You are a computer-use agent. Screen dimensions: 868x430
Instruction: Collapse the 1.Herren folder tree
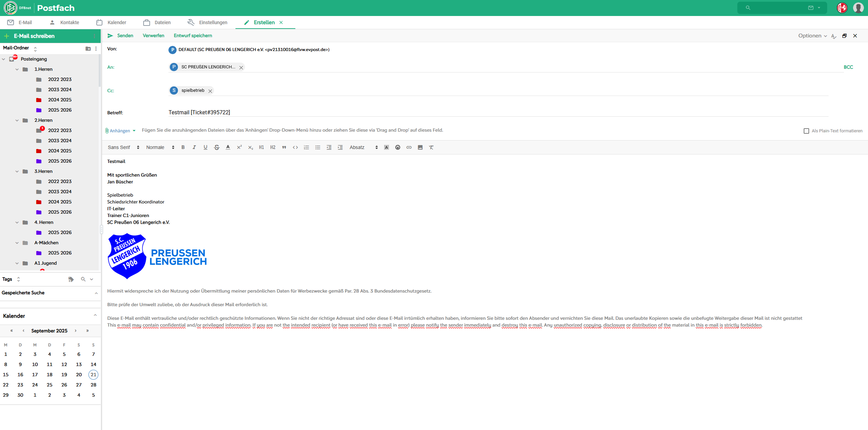[x=17, y=69]
